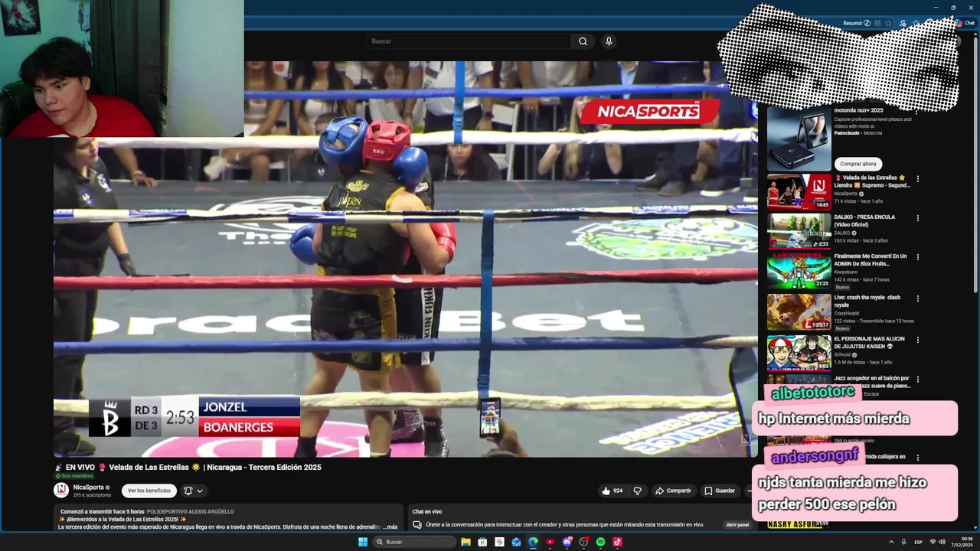The width and height of the screenshot is (980, 551).
Task: Open options menu for crash the royale live
Action: (918, 298)
